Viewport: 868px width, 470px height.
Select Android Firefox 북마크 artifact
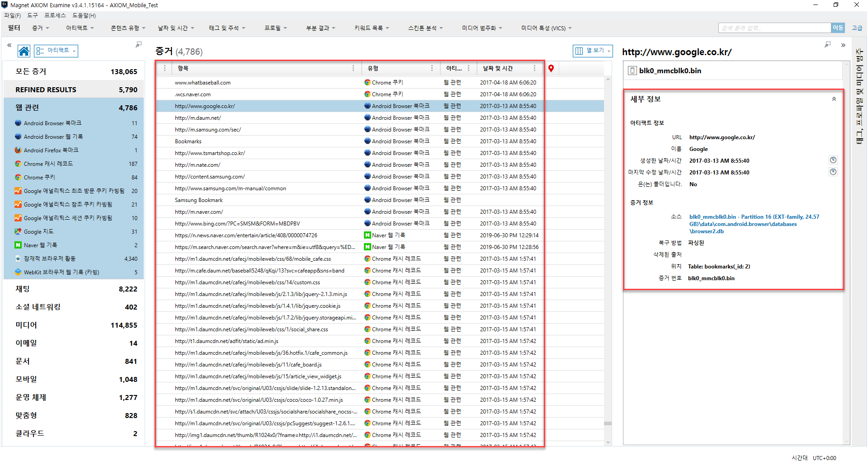pos(74,150)
